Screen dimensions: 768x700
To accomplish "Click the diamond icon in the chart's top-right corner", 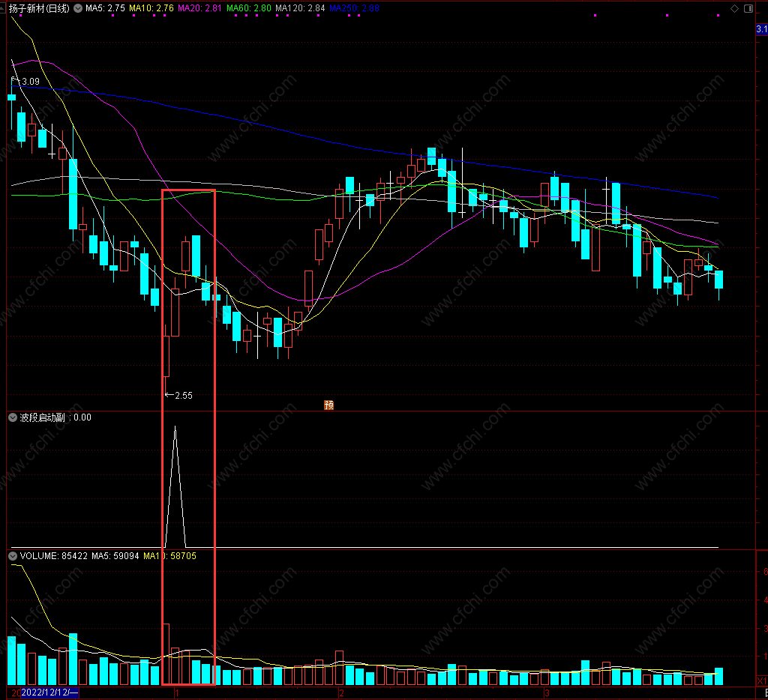I will [x=734, y=9].
